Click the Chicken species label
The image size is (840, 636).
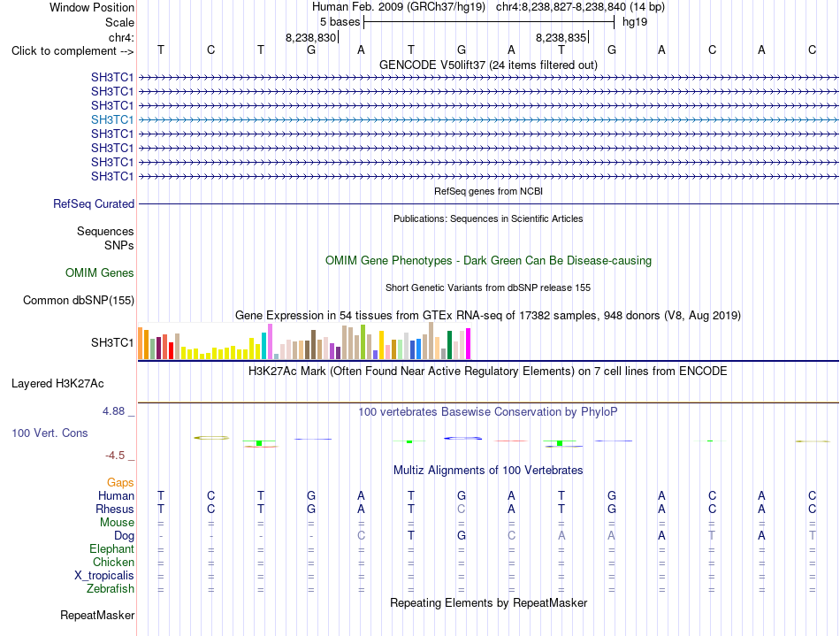coord(113,562)
